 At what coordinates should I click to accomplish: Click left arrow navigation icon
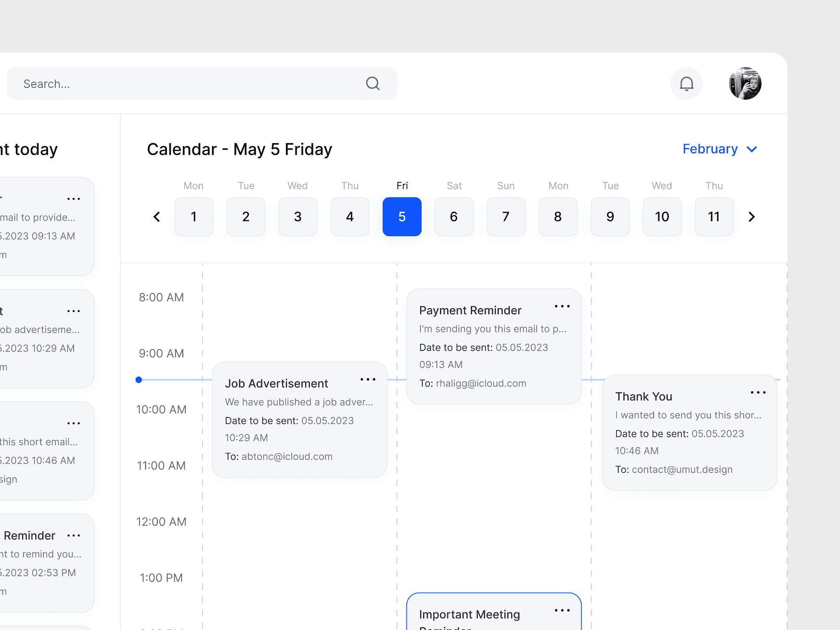[x=157, y=217]
